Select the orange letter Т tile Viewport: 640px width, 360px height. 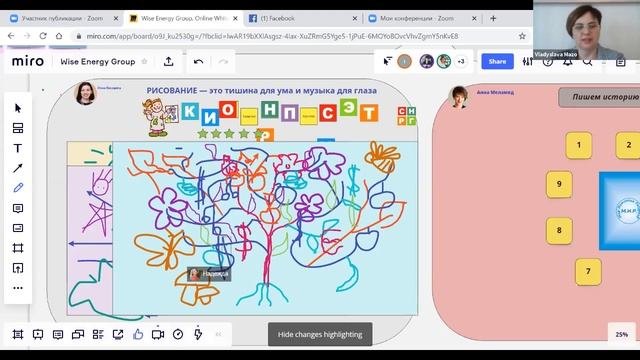pyautogui.click(x=369, y=113)
